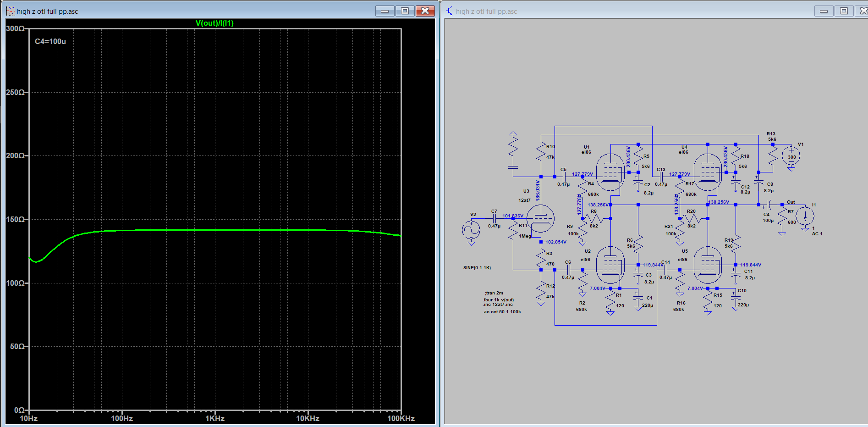
Task: Click the .four 1k v(out) directive
Action: [499, 300]
